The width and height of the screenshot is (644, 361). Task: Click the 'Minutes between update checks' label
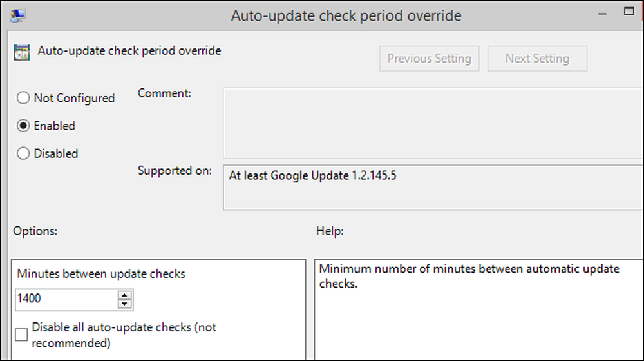(x=101, y=274)
